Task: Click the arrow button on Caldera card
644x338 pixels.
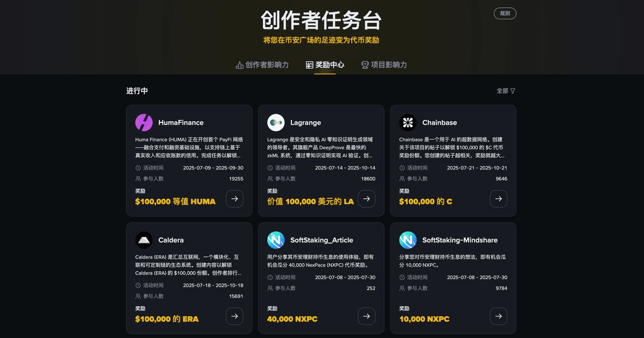Action: point(235,316)
